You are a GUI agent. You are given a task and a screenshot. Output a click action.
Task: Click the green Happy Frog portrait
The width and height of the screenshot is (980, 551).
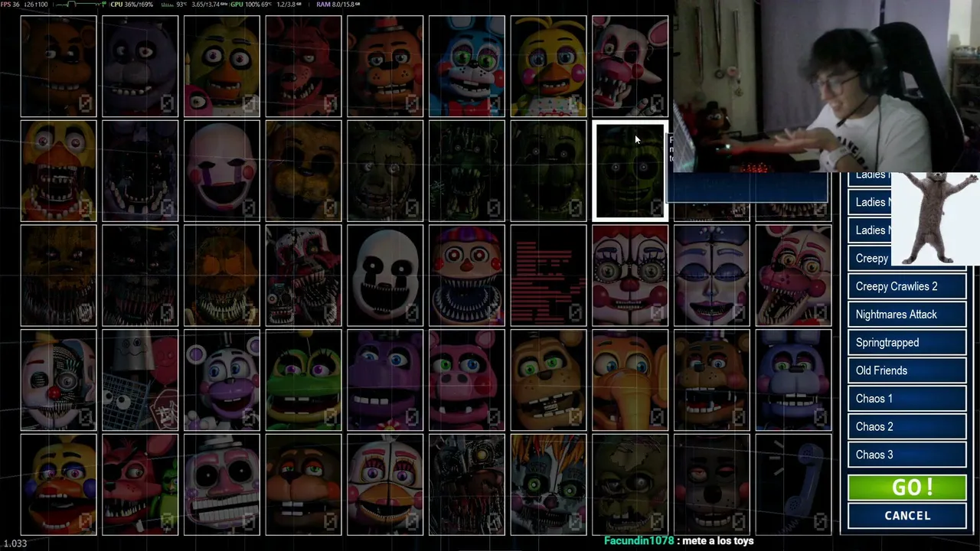303,380
